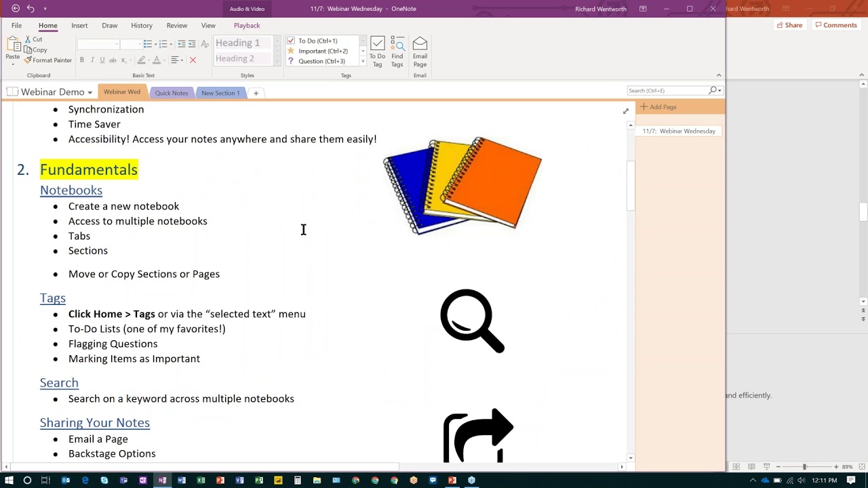The height and width of the screenshot is (488, 868).
Task: Open the Review ribbon tab
Action: pos(177,25)
